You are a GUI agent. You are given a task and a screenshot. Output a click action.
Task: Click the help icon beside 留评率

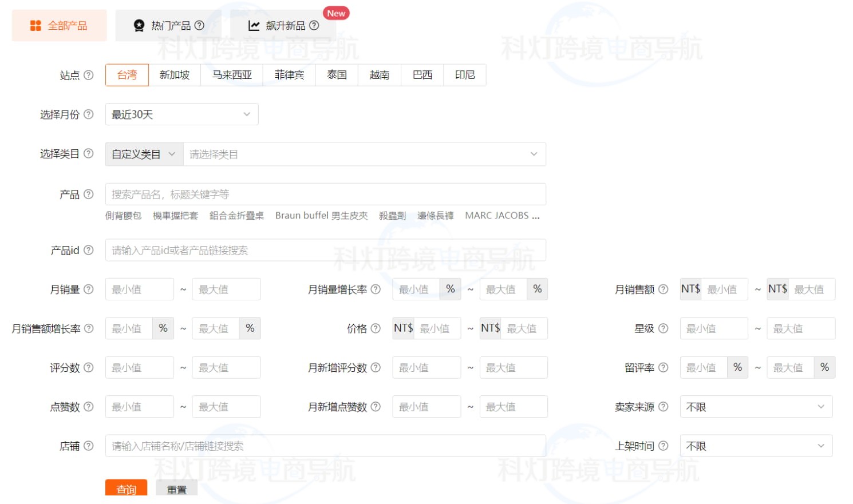pyautogui.click(x=664, y=367)
